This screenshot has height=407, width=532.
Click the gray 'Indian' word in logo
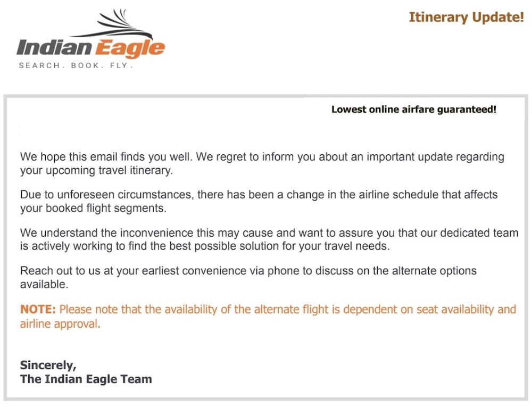(54, 47)
